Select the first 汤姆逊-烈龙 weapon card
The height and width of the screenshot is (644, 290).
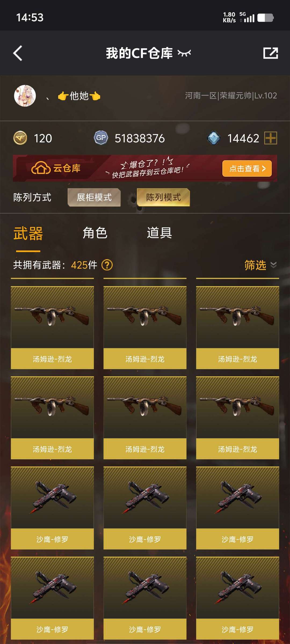52,328
